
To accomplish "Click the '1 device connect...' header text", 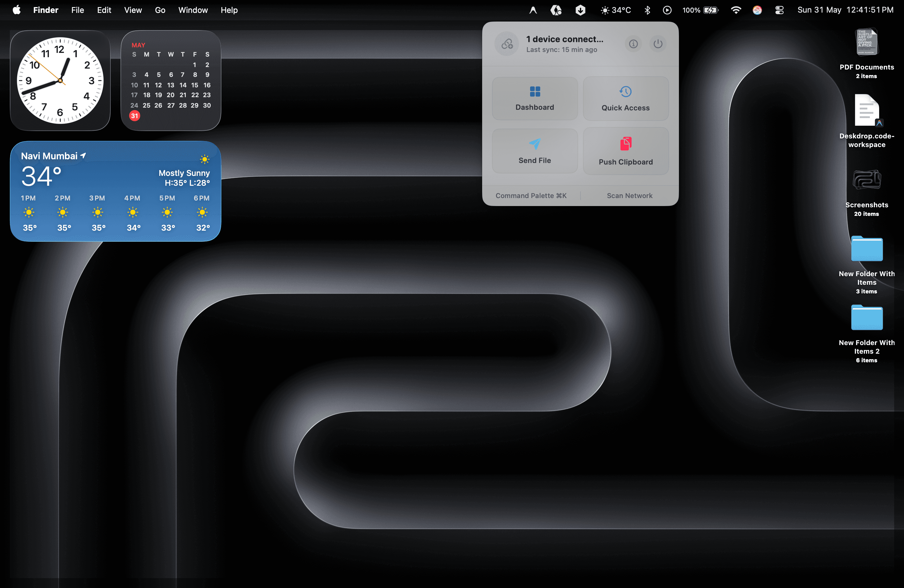I will (x=565, y=39).
